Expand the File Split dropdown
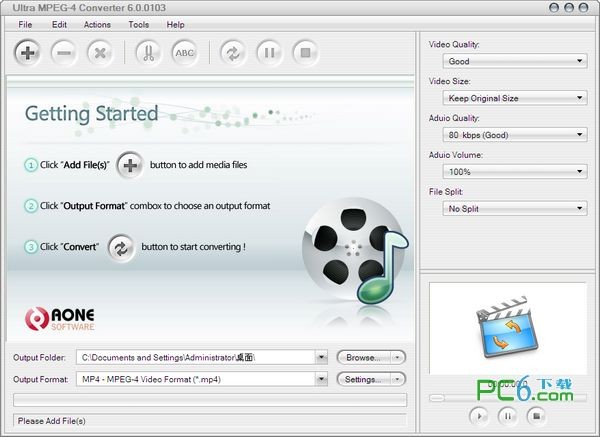The height and width of the screenshot is (437, 600). (515, 209)
